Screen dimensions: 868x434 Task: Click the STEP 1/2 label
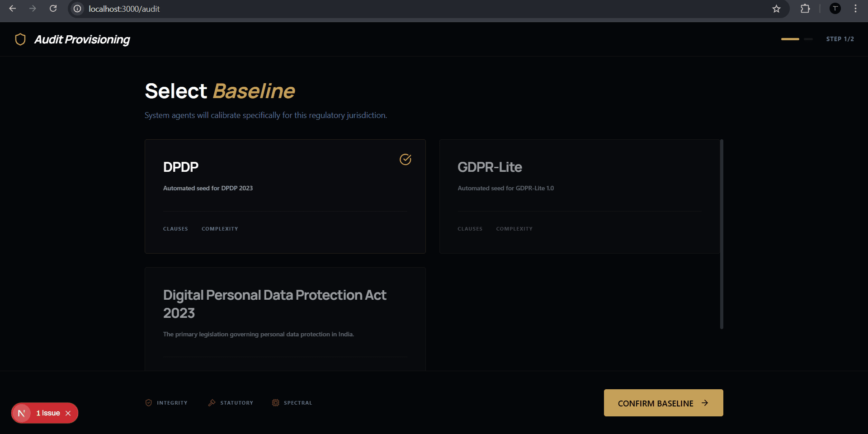click(x=840, y=39)
